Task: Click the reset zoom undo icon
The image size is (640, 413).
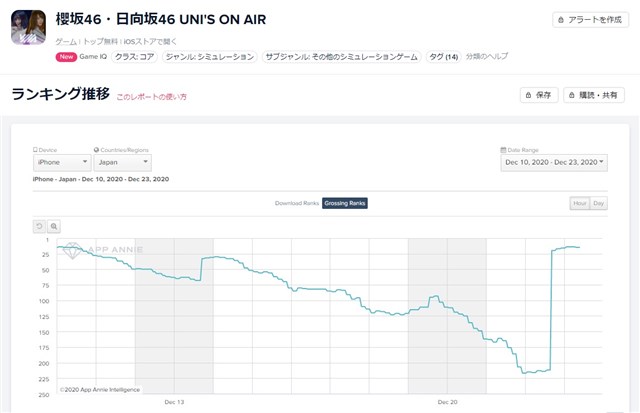Action: pyautogui.click(x=39, y=226)
